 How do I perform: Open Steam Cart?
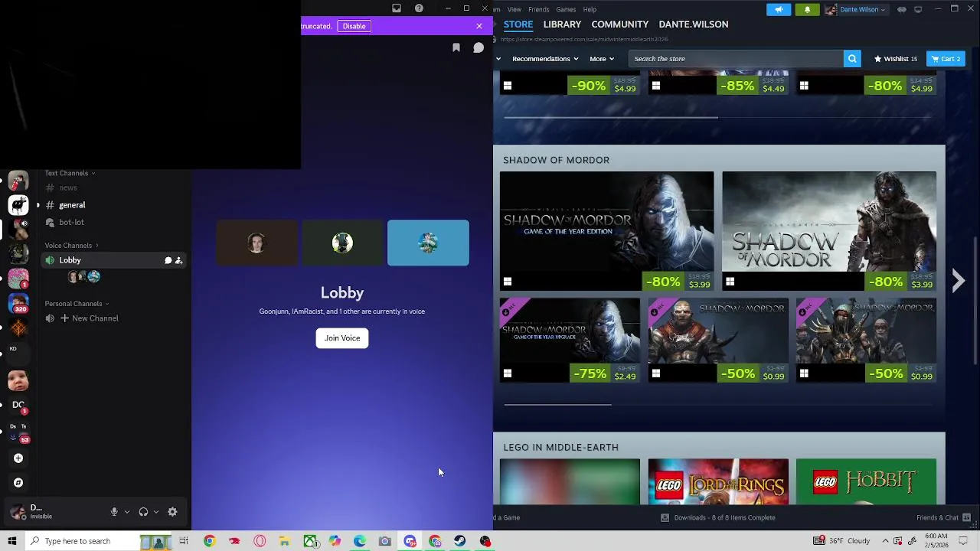946,59
